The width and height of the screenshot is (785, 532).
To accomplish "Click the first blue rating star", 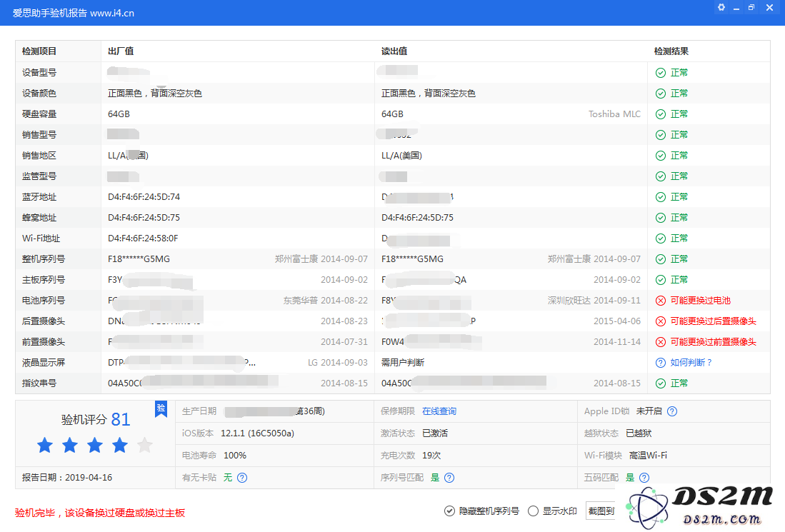I will (x=45, y=445).
